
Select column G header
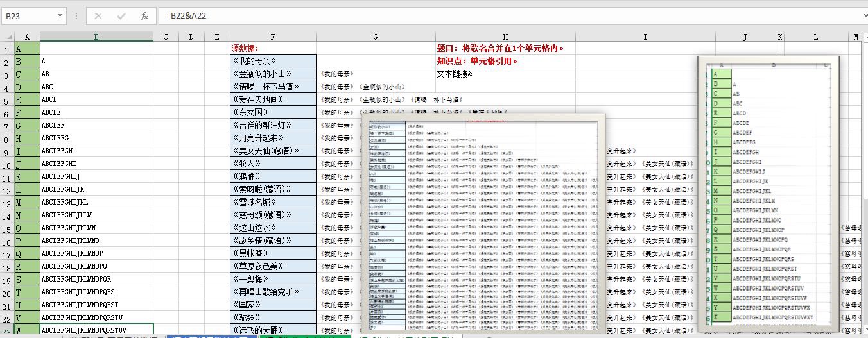click(x=376, y=37)
